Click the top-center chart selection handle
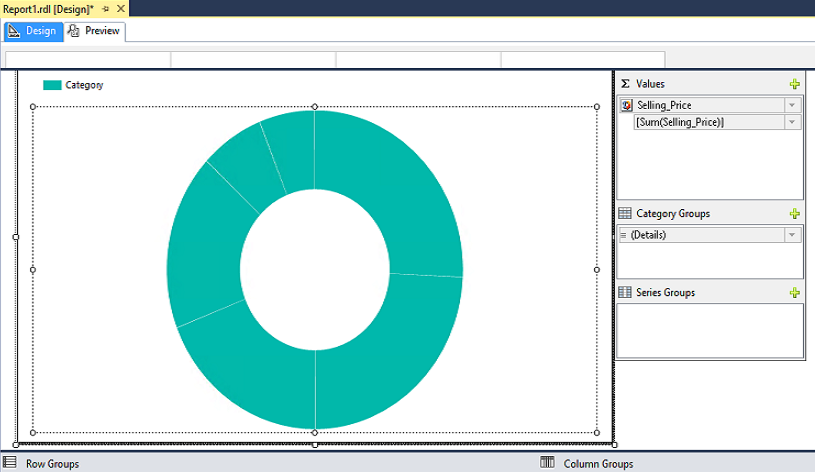 (x=314, y=107)
